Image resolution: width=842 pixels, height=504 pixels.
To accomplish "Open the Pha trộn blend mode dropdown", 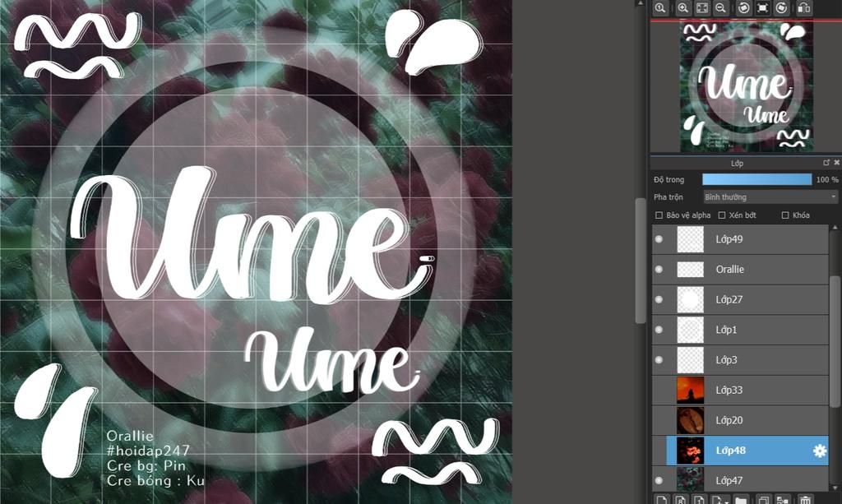I will tap(770, 197).
